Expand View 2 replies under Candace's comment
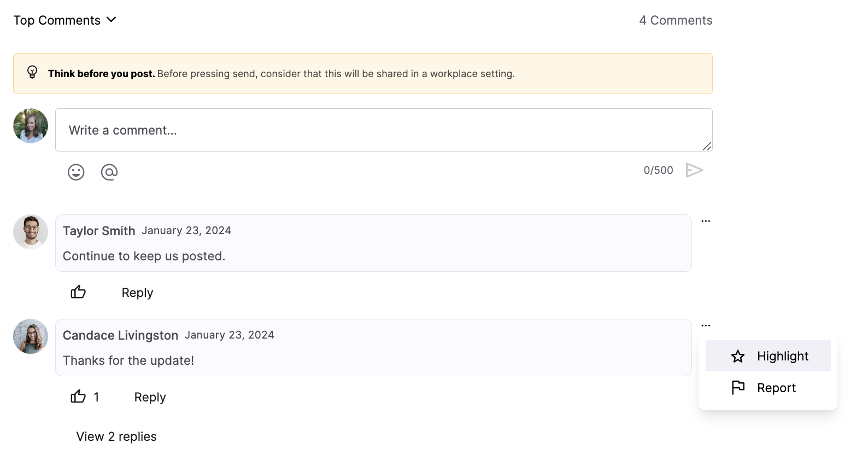The image size is (868, 466). click(x=116, y=436)
